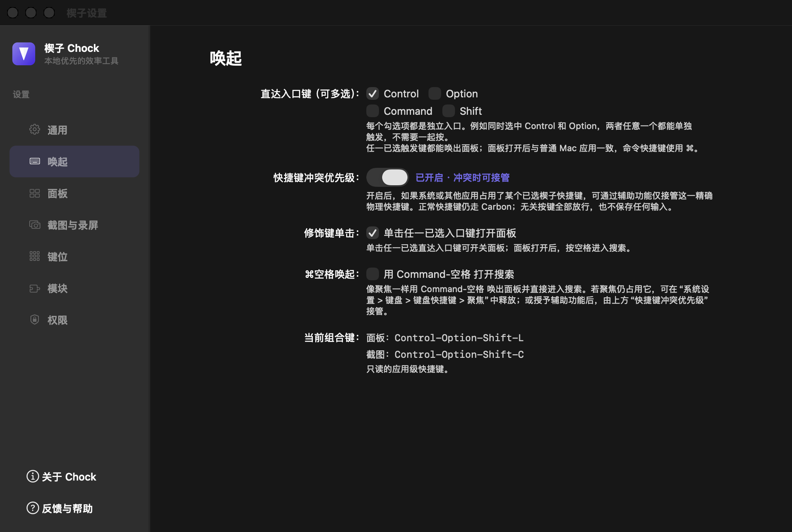Click the grid icon next to 面板
Image resolution: width=792 pixels, height=532 pixels.
(34, 193)
